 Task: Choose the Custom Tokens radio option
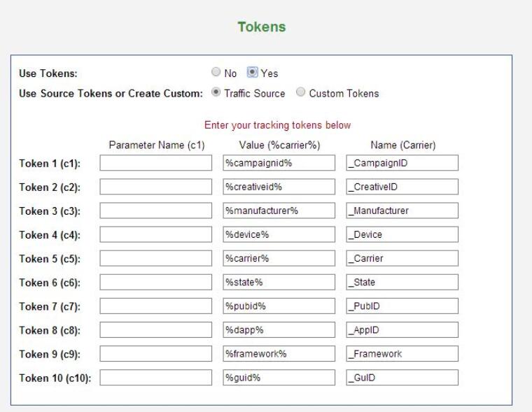(300, 93)
